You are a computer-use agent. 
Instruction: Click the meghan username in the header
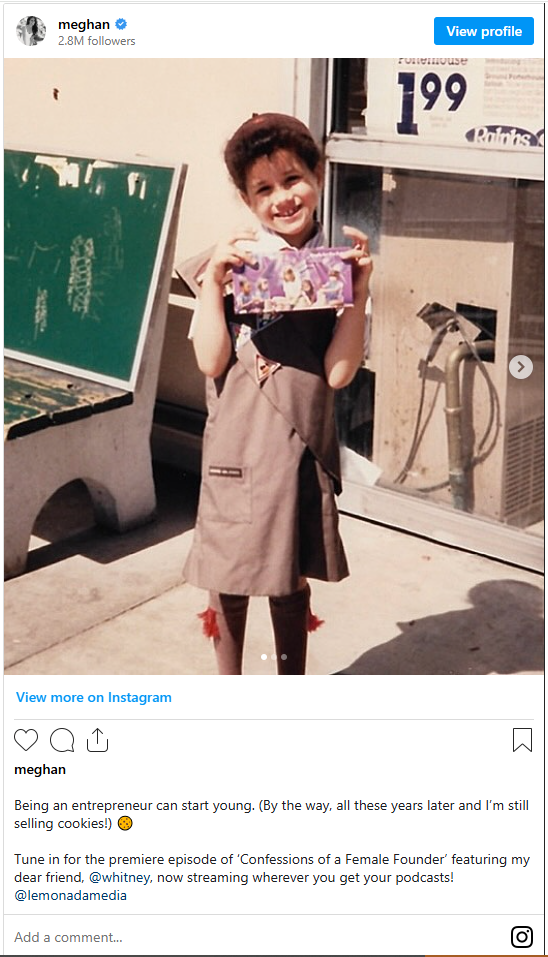84,24
